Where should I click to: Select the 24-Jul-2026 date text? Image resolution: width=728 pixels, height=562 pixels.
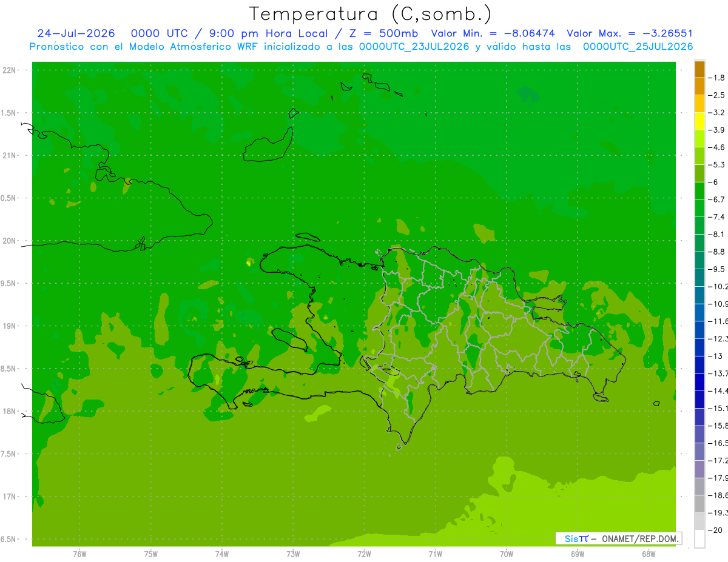[x=76, y=33]
